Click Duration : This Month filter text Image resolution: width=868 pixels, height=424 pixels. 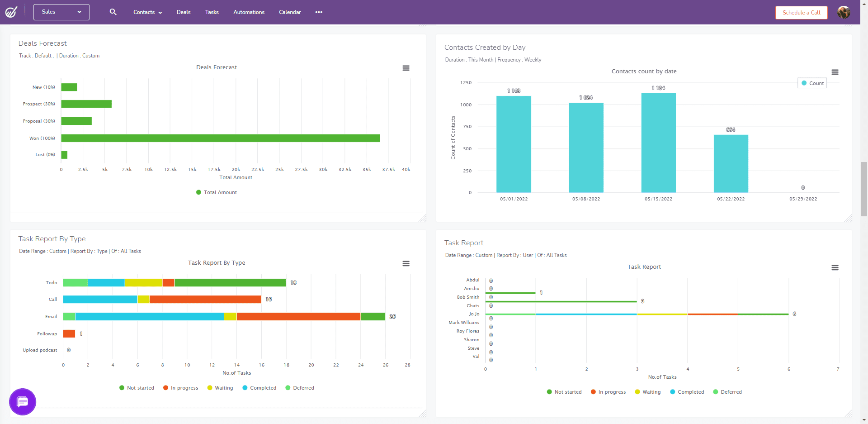(469, 60)
